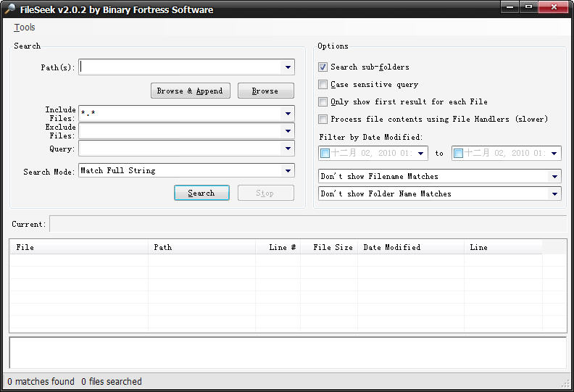This screenshot has width=574, height=392.
Task: Click the Search button
Action: coord(201,193)
